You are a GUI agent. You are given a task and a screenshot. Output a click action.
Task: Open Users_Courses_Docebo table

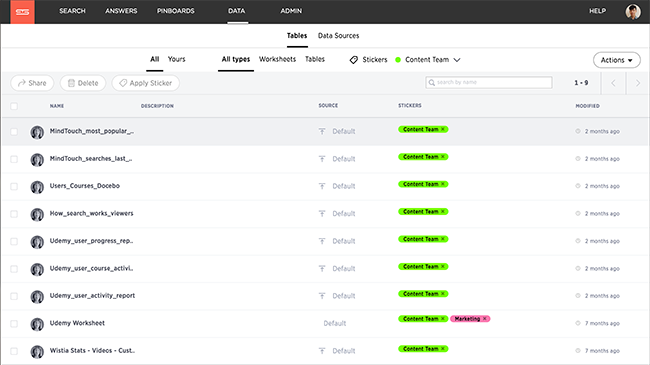click(x=85, y=186)
